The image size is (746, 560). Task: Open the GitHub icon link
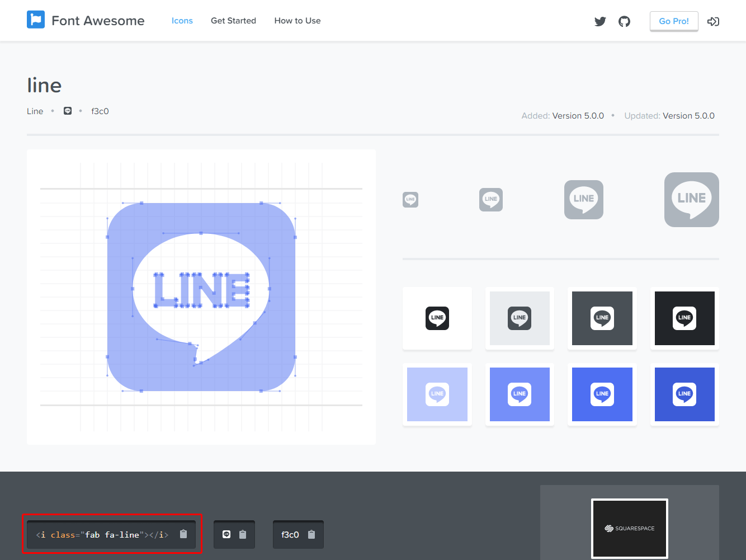(624, 21)
